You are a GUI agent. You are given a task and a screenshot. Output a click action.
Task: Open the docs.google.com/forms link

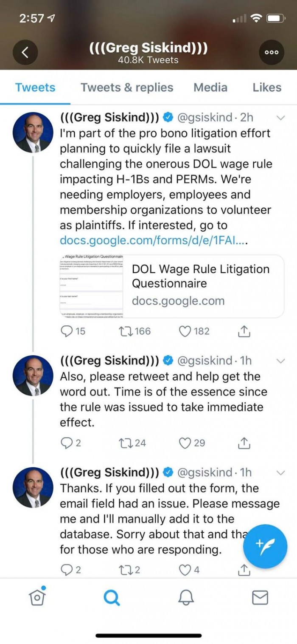click(154, 240)
